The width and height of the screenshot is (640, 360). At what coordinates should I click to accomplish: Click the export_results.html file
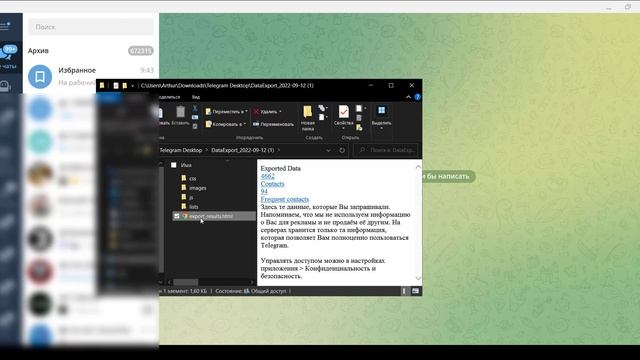[211, 216]
